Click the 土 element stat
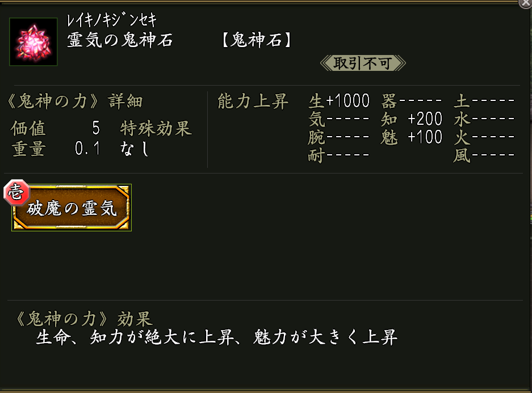The height and width of the screenshot is (393, 532). [484, 102]
